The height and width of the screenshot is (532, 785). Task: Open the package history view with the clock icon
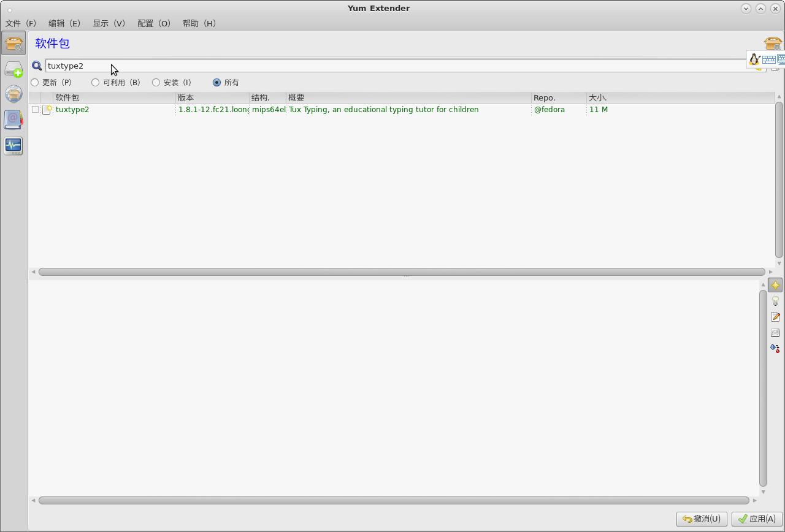point(13,94)
